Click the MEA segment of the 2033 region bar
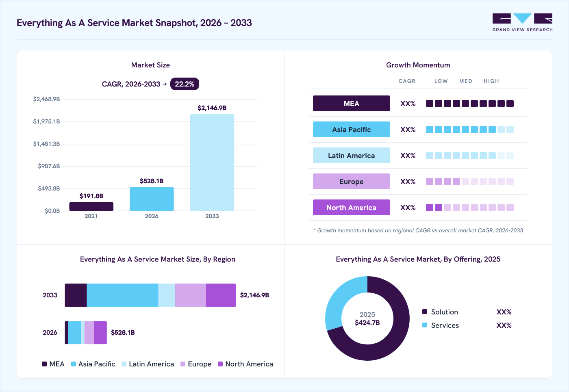The image size is (569, 392). tap(76, 295)
